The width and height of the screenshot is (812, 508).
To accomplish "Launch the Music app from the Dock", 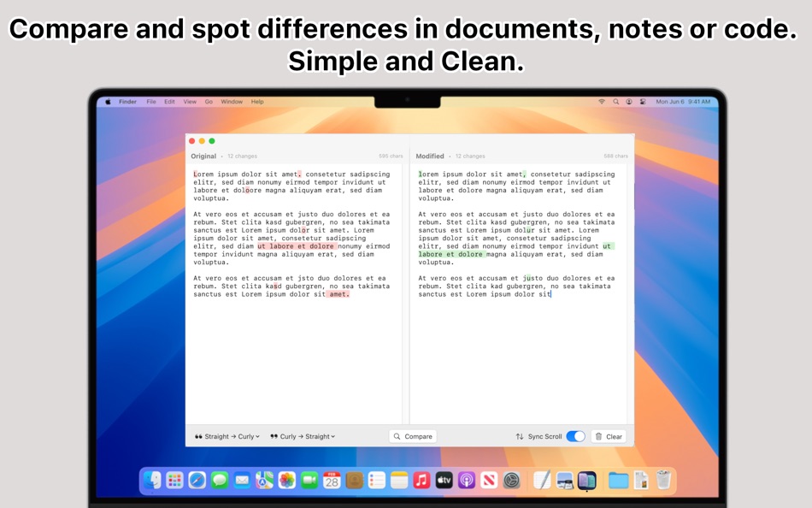I will click(x=421, y=481).
